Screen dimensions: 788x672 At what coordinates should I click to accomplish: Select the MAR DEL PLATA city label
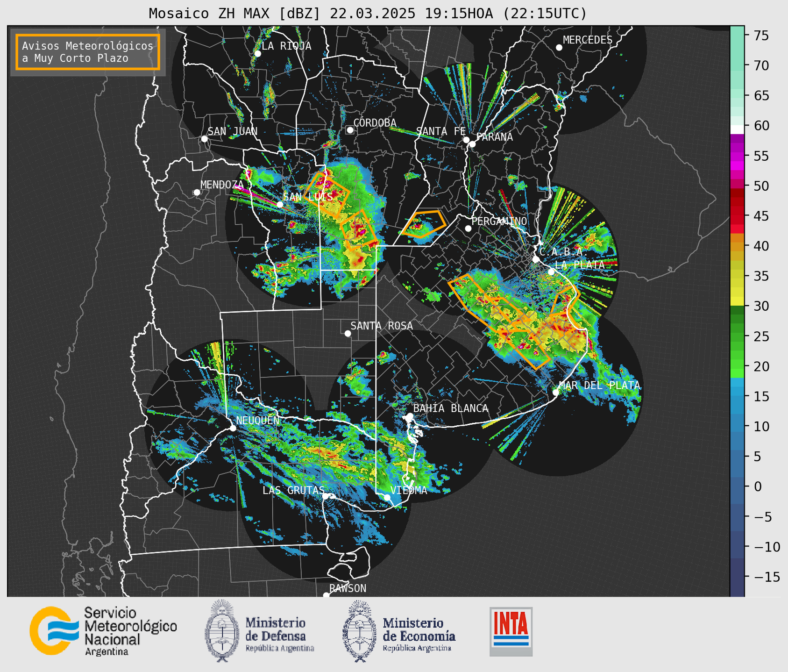click(x=599, y=386)
